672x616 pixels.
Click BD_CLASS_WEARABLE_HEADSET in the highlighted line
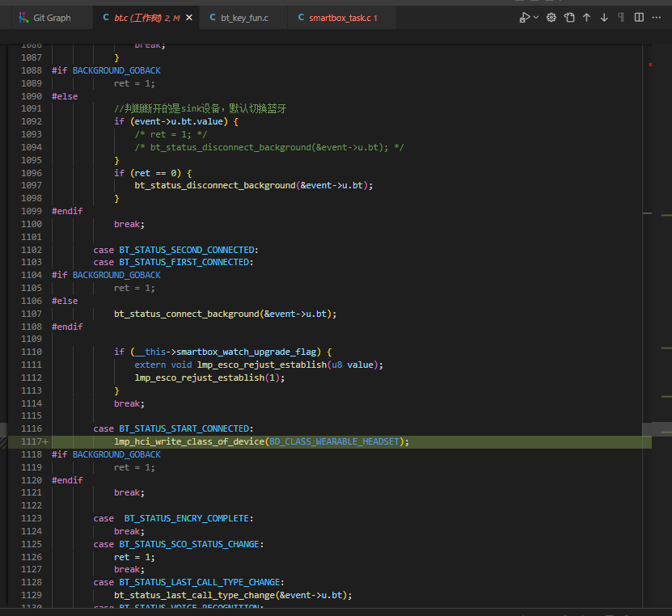334,441
